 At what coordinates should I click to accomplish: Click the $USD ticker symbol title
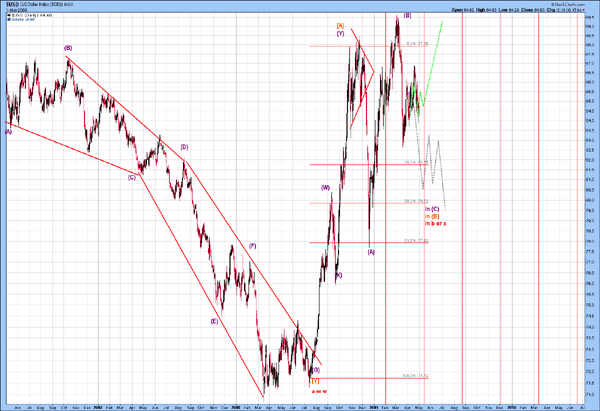click(x=12, y=5)
